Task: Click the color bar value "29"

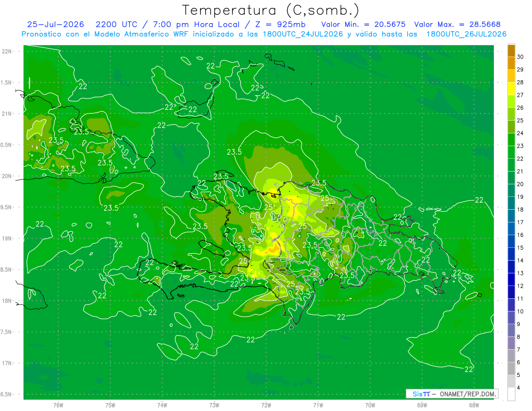Action: (x=520, y=70)
